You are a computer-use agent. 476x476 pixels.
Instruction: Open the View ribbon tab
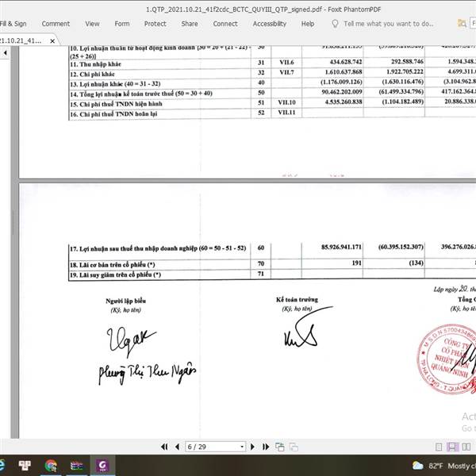pos(92,24)
